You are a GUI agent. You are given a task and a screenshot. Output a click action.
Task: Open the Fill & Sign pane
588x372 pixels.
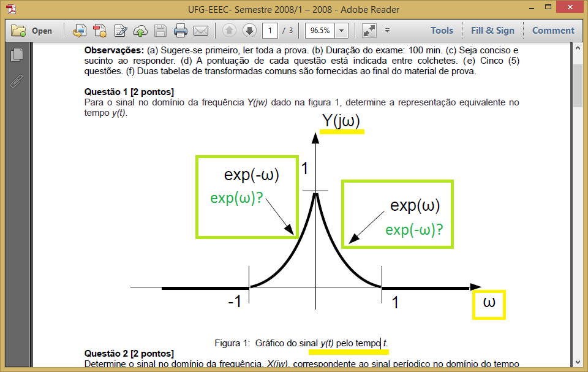[492, 31]
